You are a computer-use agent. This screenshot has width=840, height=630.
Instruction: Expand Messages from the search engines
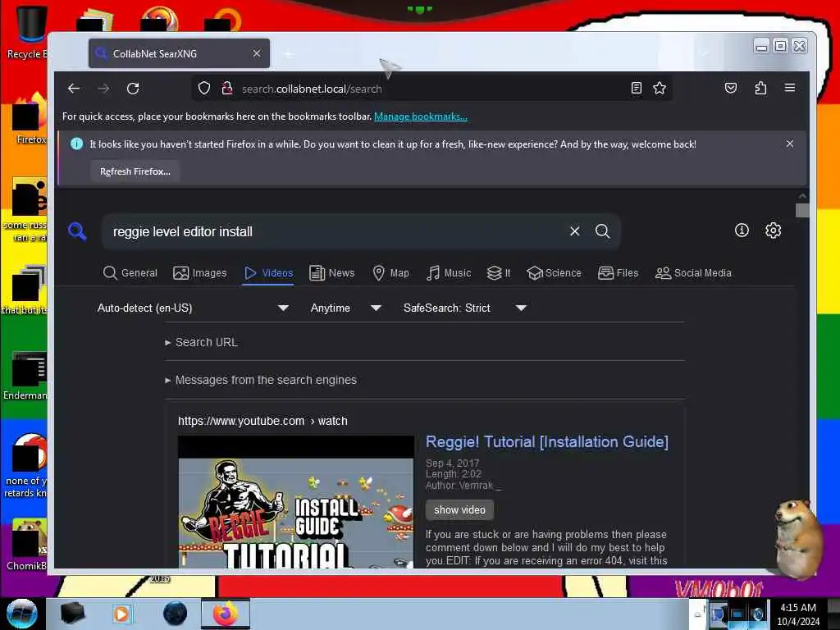[x=261, y=380]
